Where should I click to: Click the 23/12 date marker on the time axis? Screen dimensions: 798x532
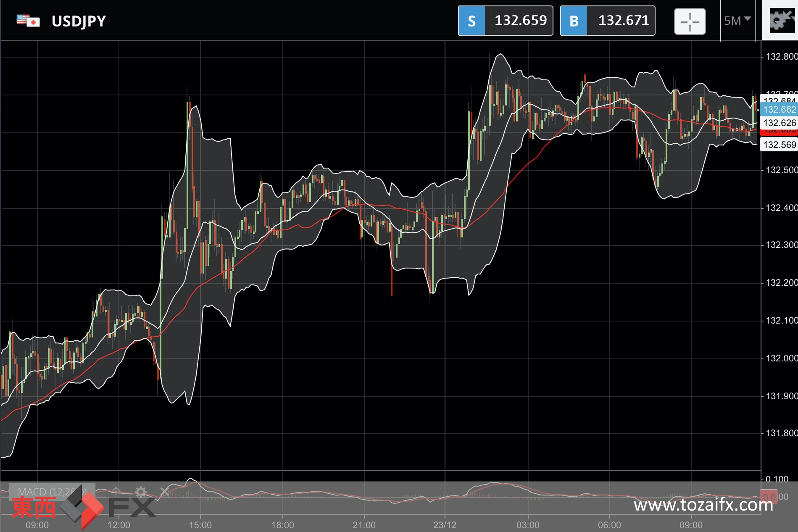coord(445,525)
